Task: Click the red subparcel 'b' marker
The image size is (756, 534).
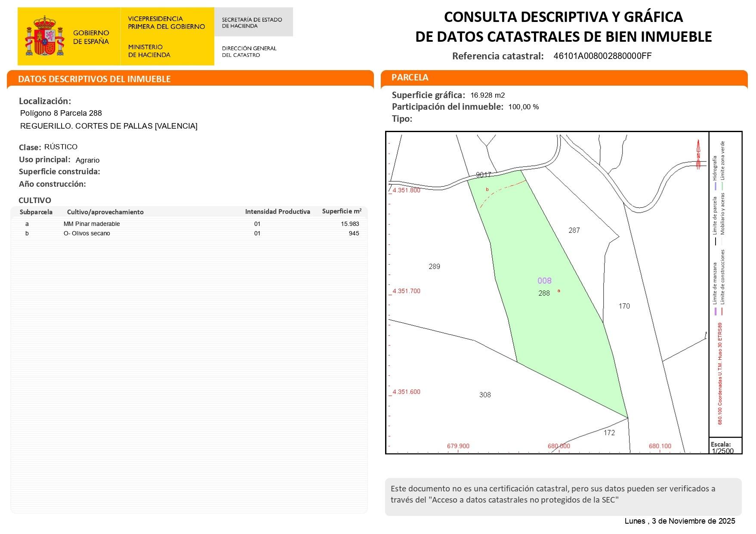Action: pos(487,189)
